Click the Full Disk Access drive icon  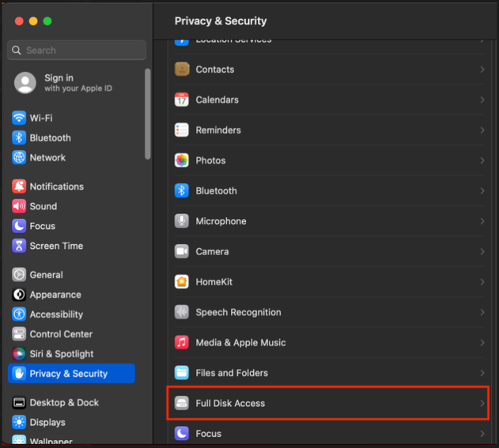click(182, 403)
